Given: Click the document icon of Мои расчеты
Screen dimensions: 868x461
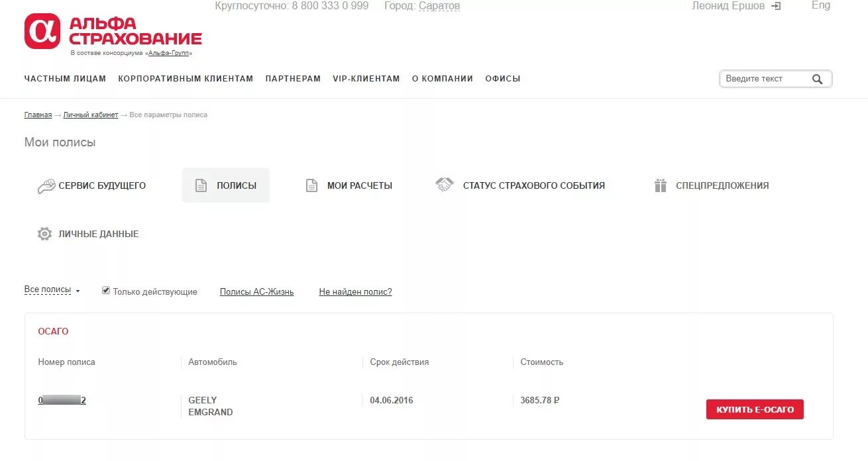Looking at the screenshot, I should coord(311,186).
